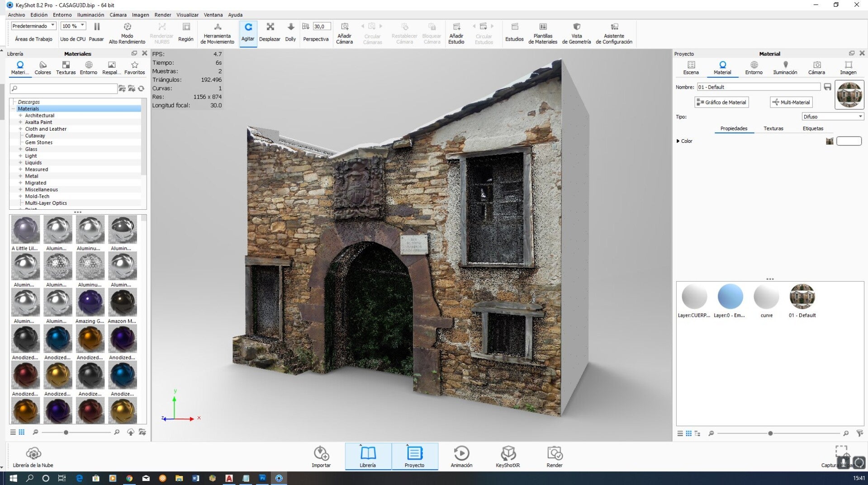Click the Multi-Material button
868x485 pixels.
(791, 102)
